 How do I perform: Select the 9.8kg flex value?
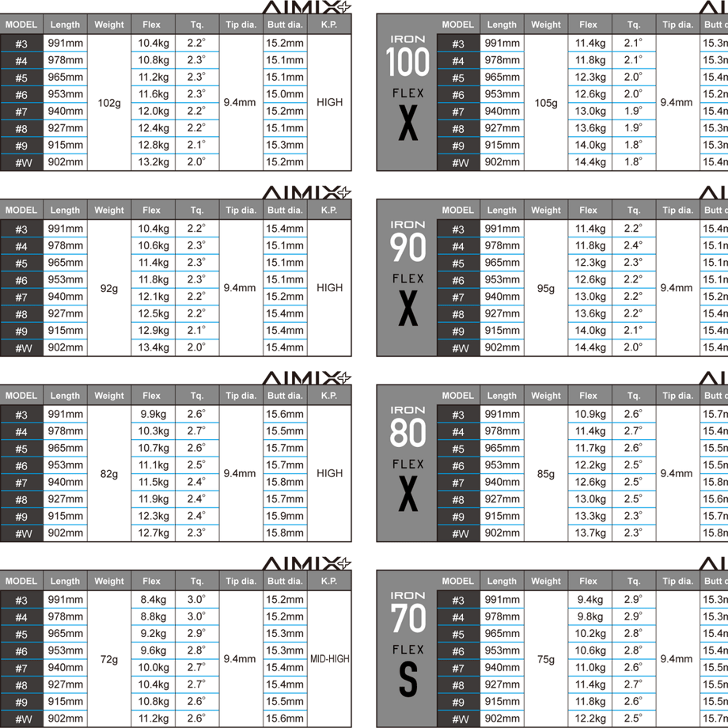pos(590,616)
